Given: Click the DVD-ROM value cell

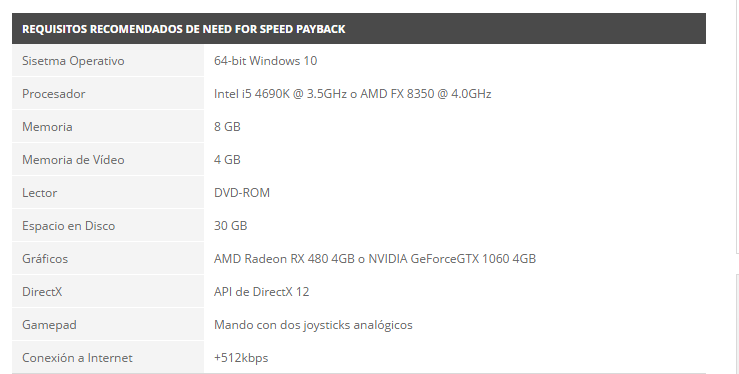Looking at the screenshot, I should coord(455,193).
